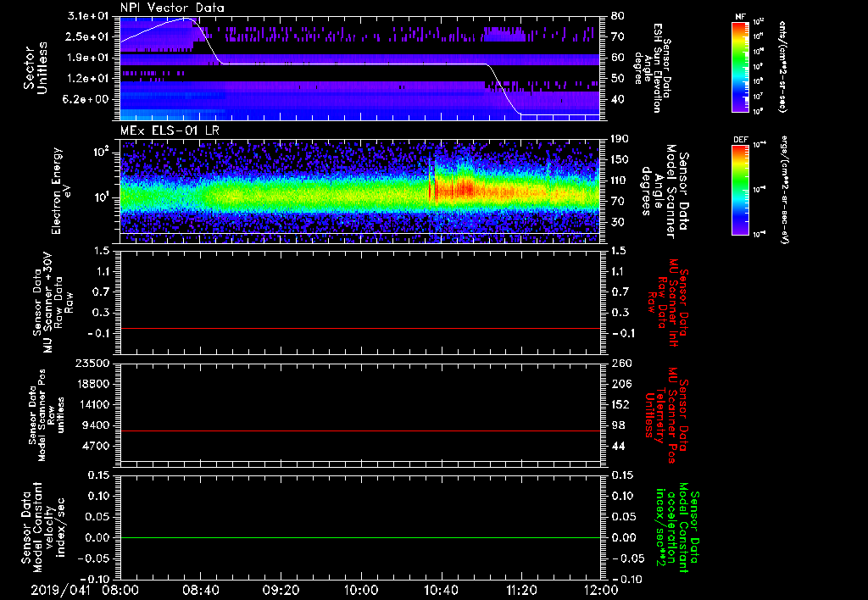Click the 09:20 time axis label

click(x=281, y=590)
